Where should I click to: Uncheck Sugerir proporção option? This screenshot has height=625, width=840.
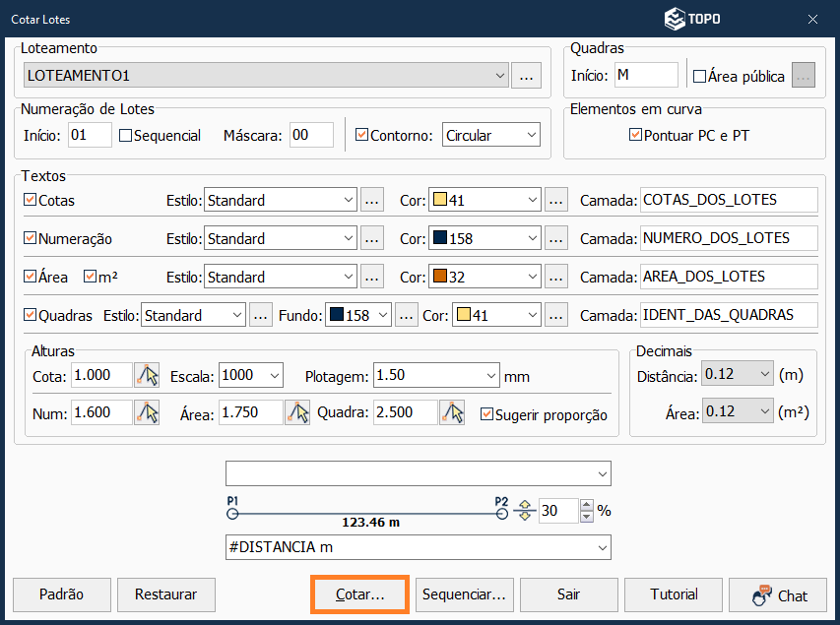pos(486,414)
